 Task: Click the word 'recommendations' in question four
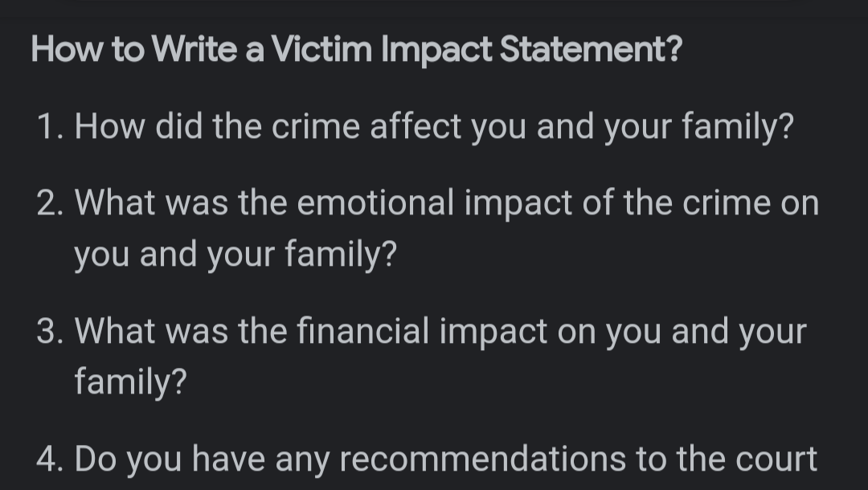(482, 459)
